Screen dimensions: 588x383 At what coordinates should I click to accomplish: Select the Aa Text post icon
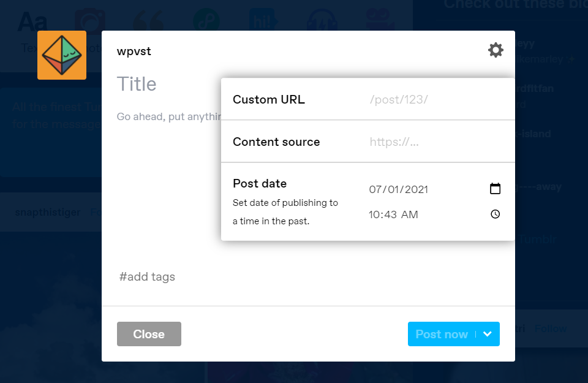point(32,21)
